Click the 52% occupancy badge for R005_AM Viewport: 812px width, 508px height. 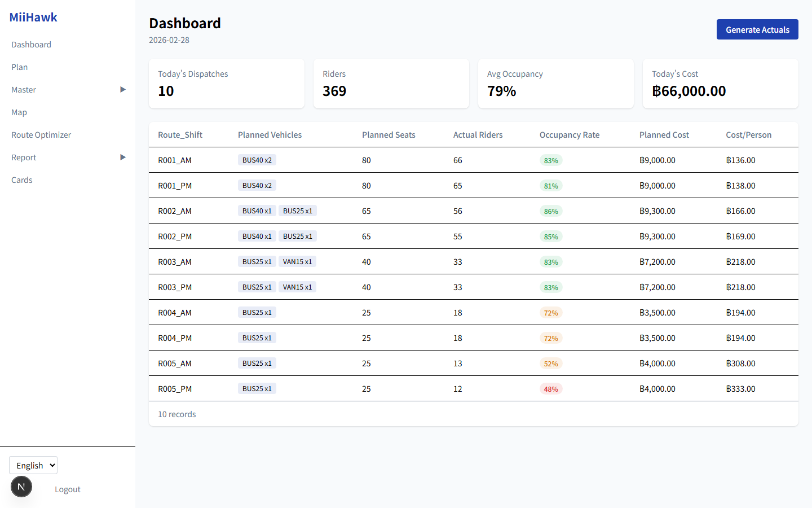coord(551,364)
